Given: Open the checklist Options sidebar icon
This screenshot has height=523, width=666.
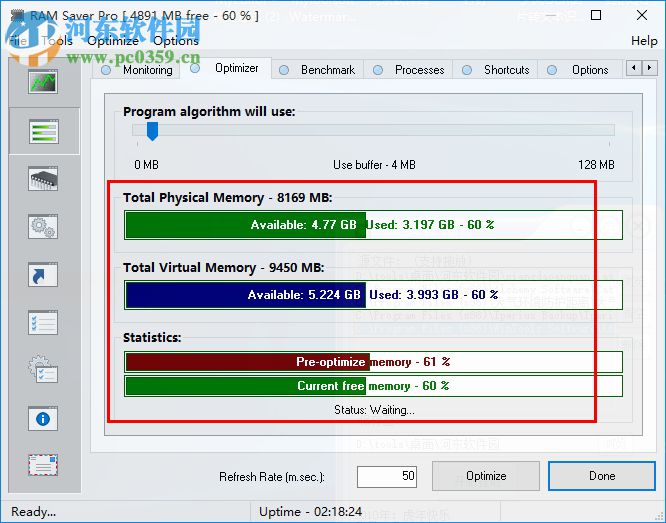Looking at the screenshot, I should (43, 322).
